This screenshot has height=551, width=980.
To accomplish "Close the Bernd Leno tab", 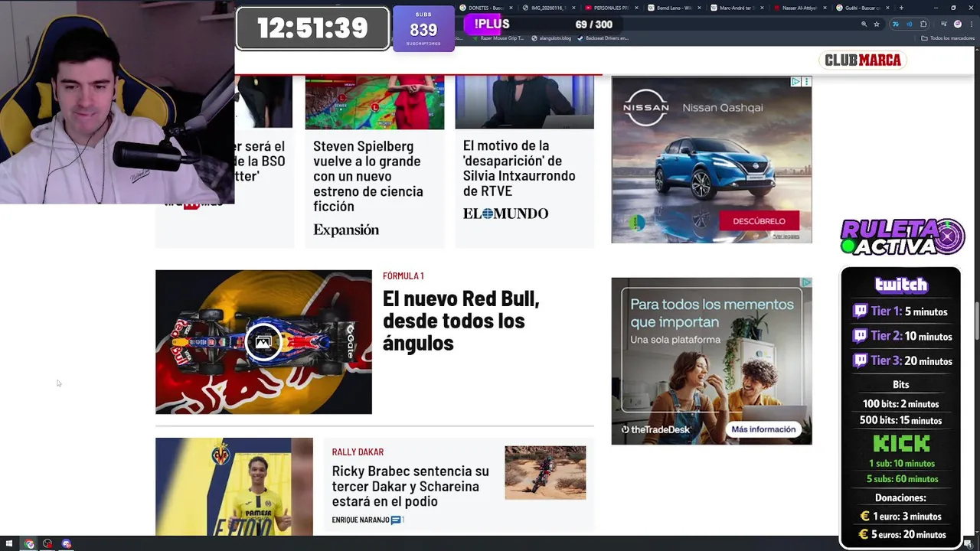I will (x=699, y=8).
